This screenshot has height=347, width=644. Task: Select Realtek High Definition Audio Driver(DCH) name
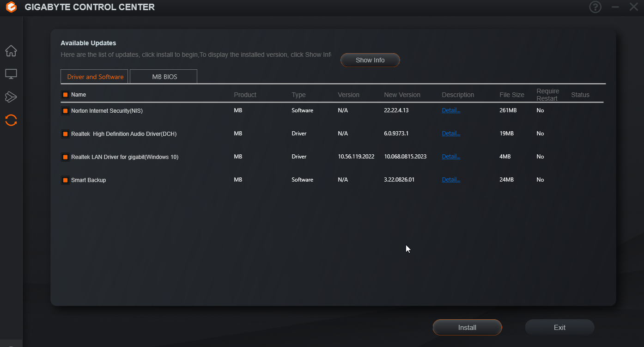coord(124,134)
